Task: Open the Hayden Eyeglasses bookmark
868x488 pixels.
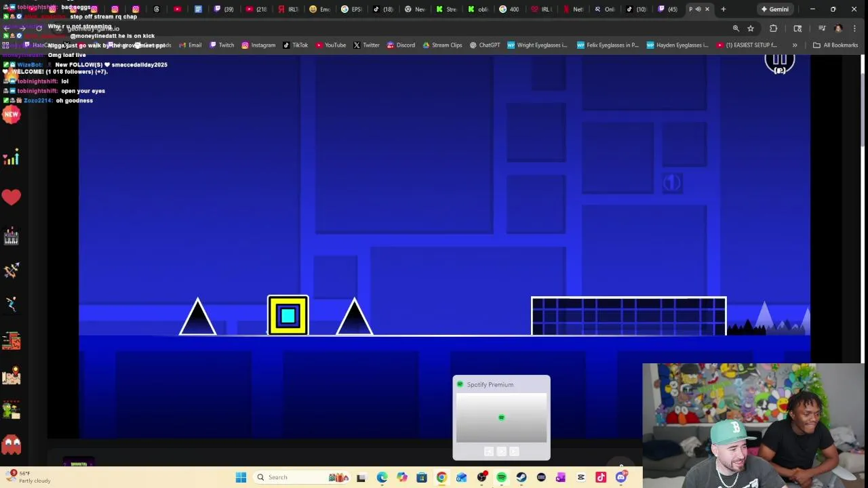Action: (677, 45)
